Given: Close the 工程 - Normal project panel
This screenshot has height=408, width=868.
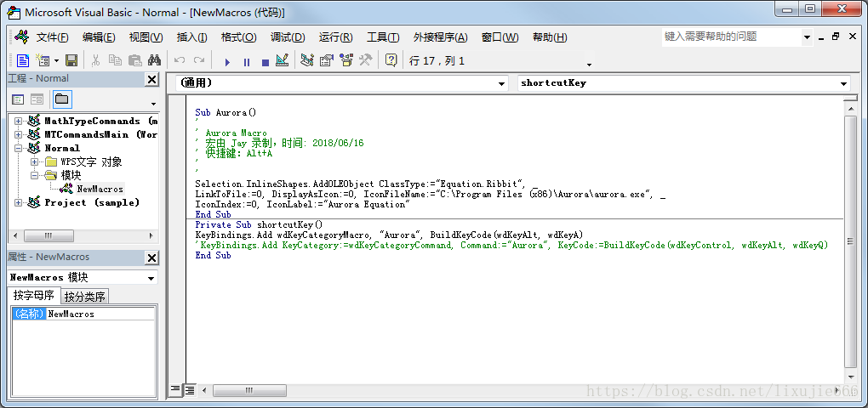Looking at the screenshot, I should click(x=151, y=79).
